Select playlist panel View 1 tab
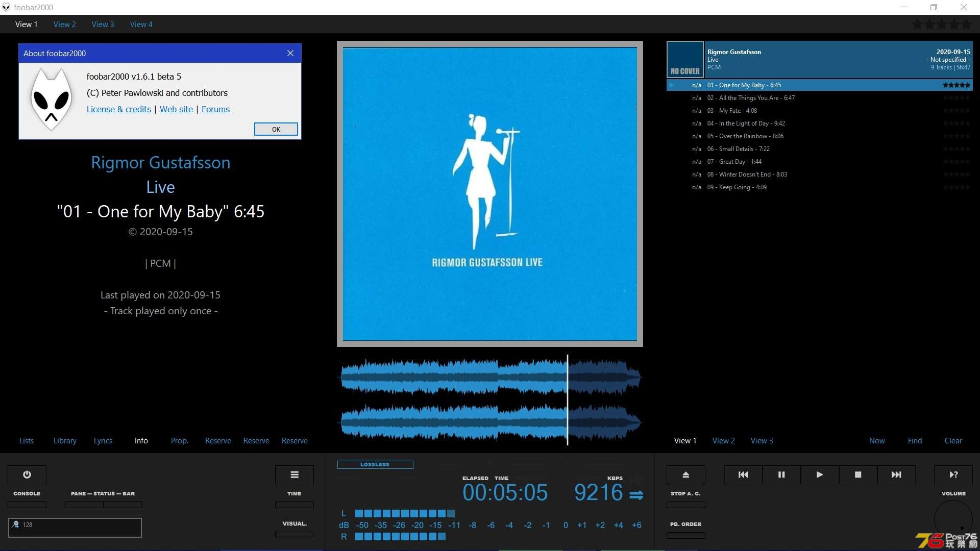This screenshot has height=551, width=980. (x=685, y=441)
